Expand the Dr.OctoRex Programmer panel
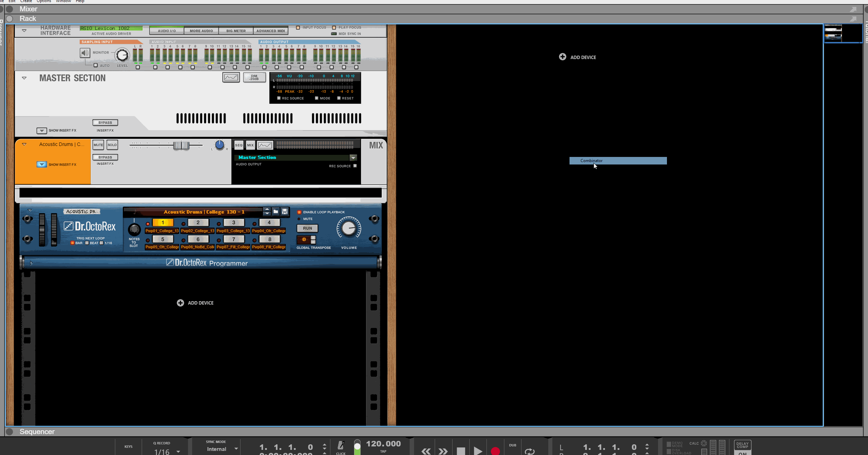 click(31, 263)
